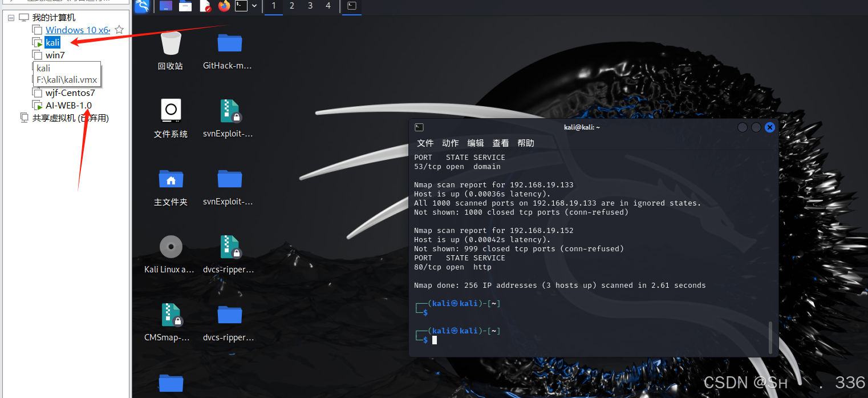This screenshot has height=398, width=868.
Task: Click 'Nmap scan report for 192.168.19.133' line
Action: [x=494, y=185]
